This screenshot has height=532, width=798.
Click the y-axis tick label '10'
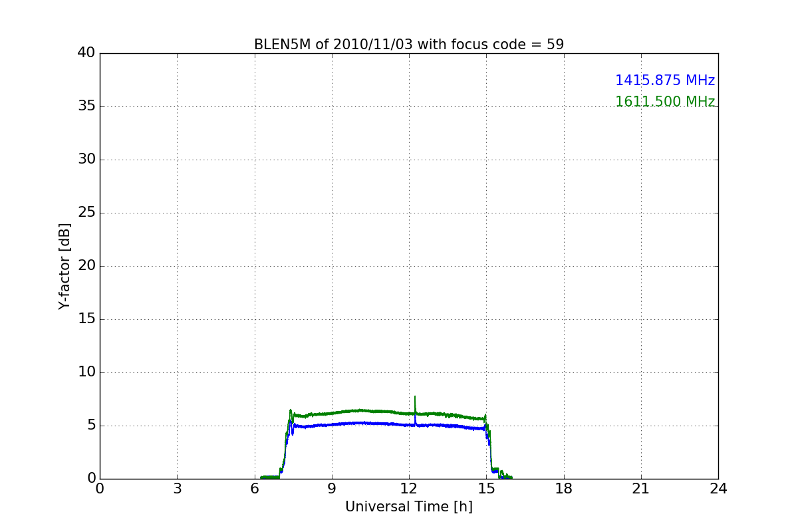[86, 372]
